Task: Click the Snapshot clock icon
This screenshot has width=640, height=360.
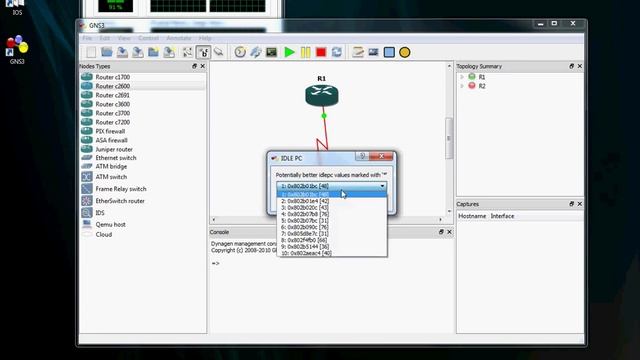Action: point(240,52)
